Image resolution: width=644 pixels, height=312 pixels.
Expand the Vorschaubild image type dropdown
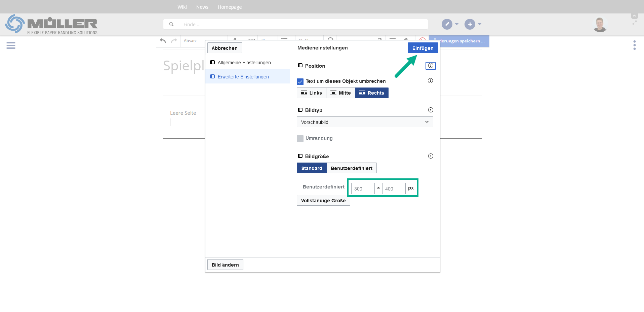[x=365, y=122]
